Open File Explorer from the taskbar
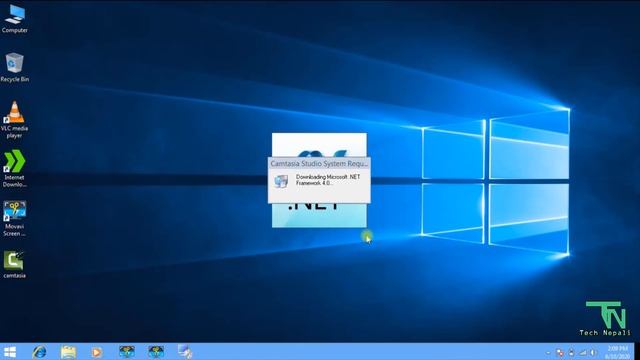 pos(68,352)
